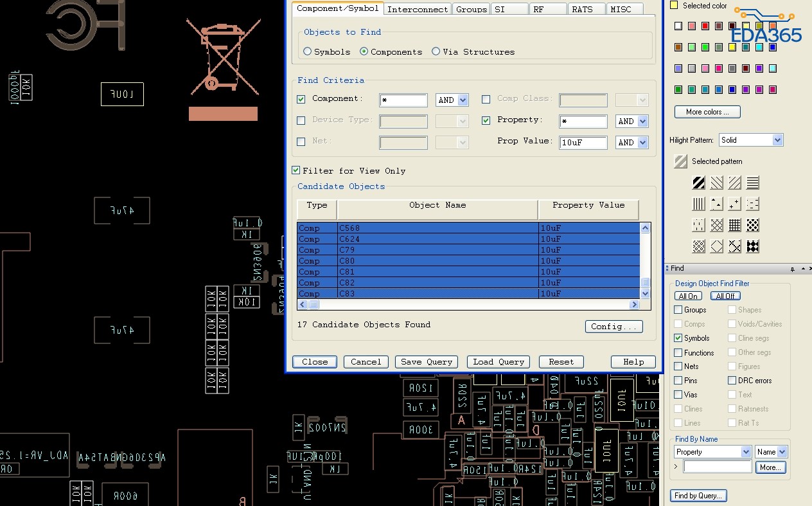Pick the vertical lines highlight pattern
The height and width of the screenshot is (506, 812).
pos(698,204)
